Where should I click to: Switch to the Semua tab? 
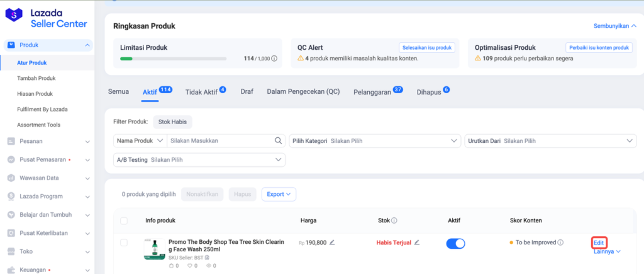(118, 92)
